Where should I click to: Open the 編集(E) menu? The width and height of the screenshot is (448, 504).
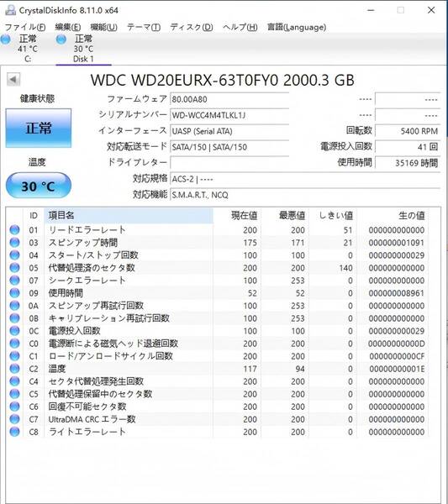click(x=67, y=28)
